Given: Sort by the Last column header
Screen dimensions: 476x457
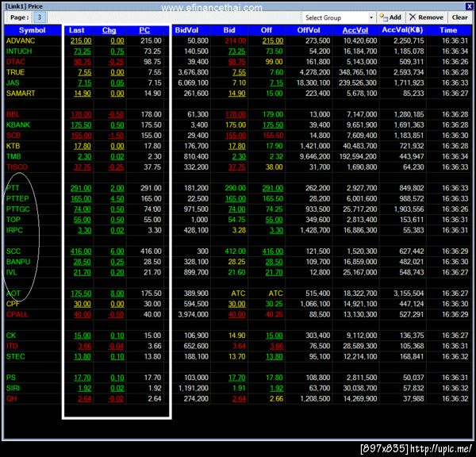Looking at the screenshot, I should [x=76, y=30].
